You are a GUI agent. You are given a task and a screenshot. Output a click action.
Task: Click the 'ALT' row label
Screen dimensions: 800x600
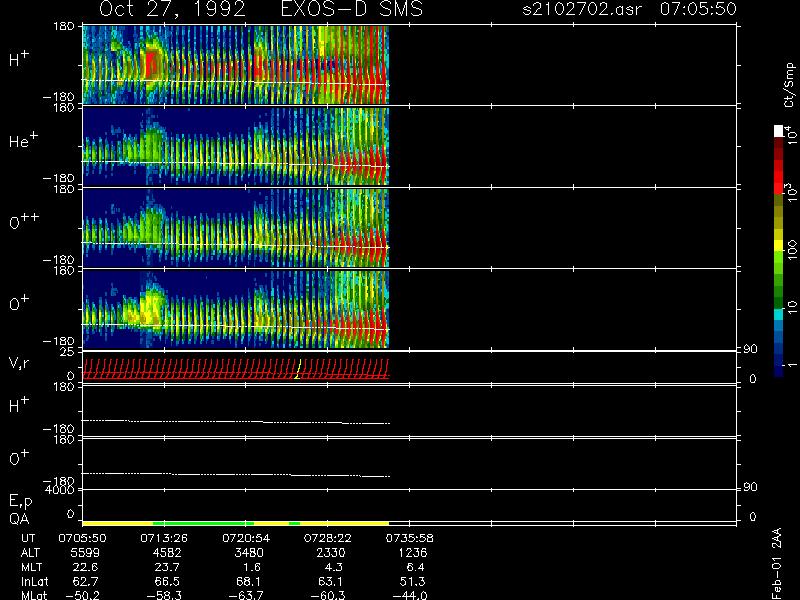(x=30, y=553)
